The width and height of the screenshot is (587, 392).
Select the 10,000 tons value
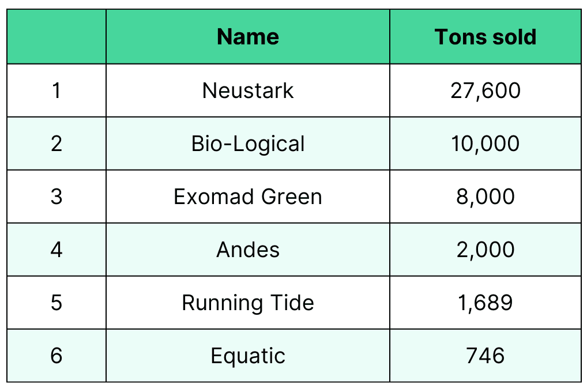(485, 144)
